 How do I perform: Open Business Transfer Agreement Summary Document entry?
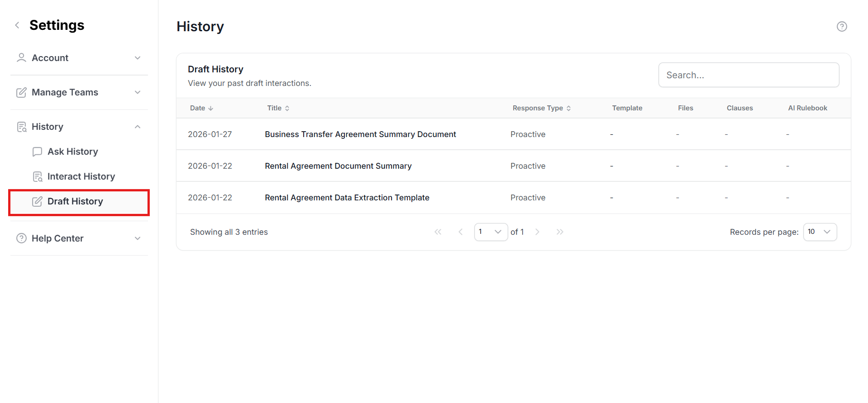tap(360, 134)
